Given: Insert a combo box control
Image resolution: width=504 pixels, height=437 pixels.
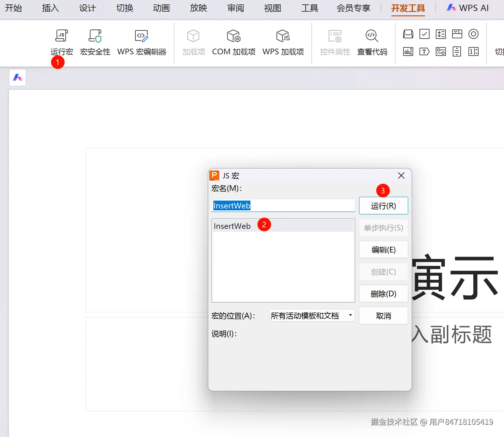Looking at the screenshot, I should coord(457,34).
